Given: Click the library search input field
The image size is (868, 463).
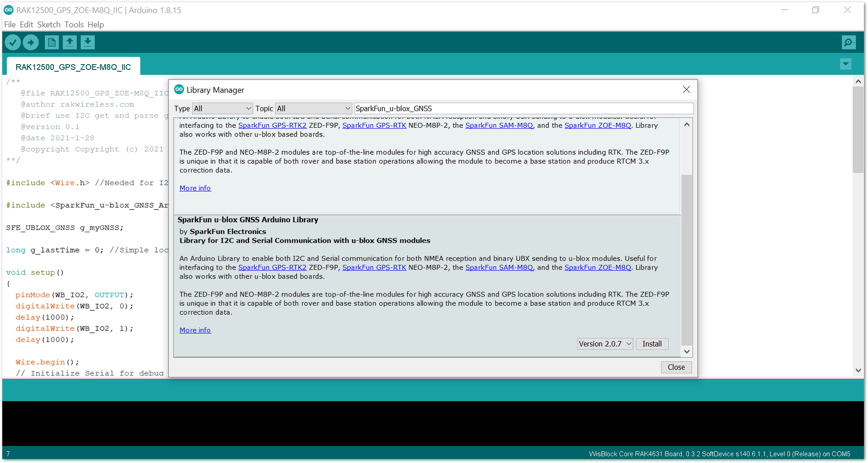Looking at the screenshot, I should (524, 108).
